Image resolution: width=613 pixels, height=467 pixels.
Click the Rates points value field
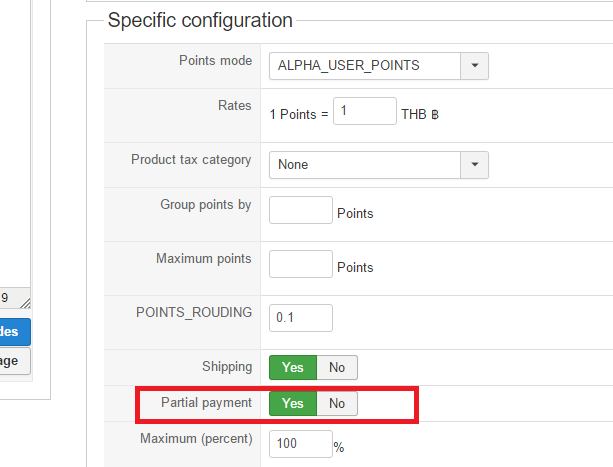click(365, 111)
